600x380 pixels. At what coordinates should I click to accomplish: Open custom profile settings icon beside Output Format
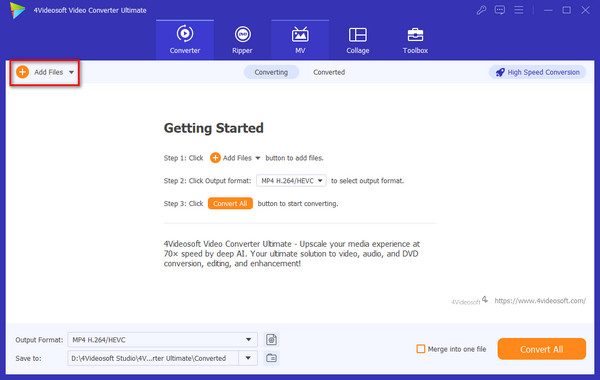[271, 339]
